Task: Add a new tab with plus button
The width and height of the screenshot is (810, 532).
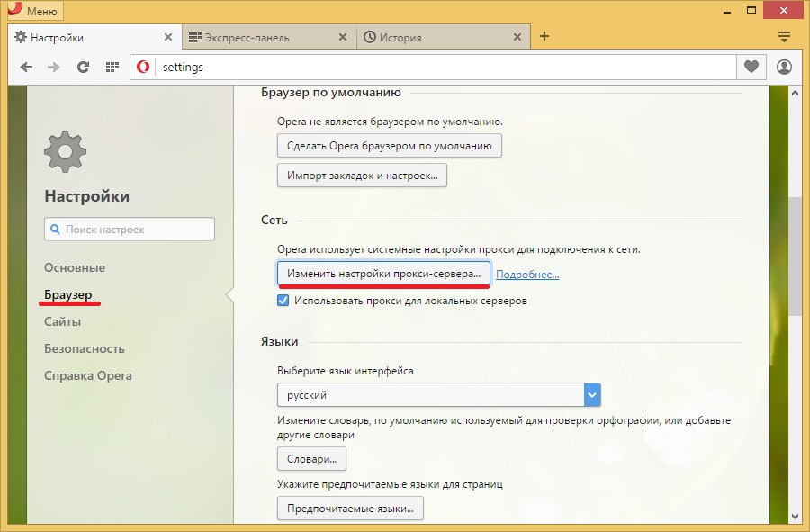Action: pyautogui.click(x=544, y=36)
